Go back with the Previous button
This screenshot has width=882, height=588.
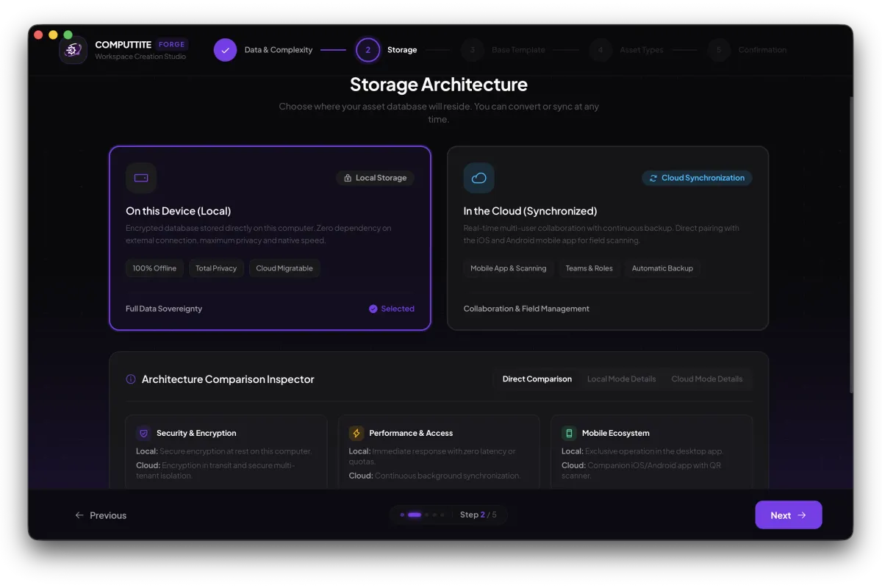click(x=101, y=515)
